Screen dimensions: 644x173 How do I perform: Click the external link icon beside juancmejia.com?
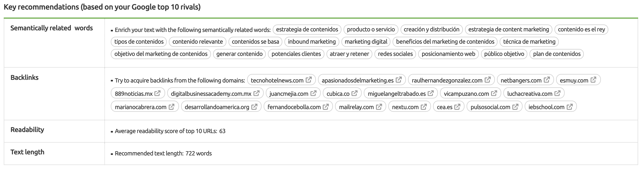coord(313,93)
